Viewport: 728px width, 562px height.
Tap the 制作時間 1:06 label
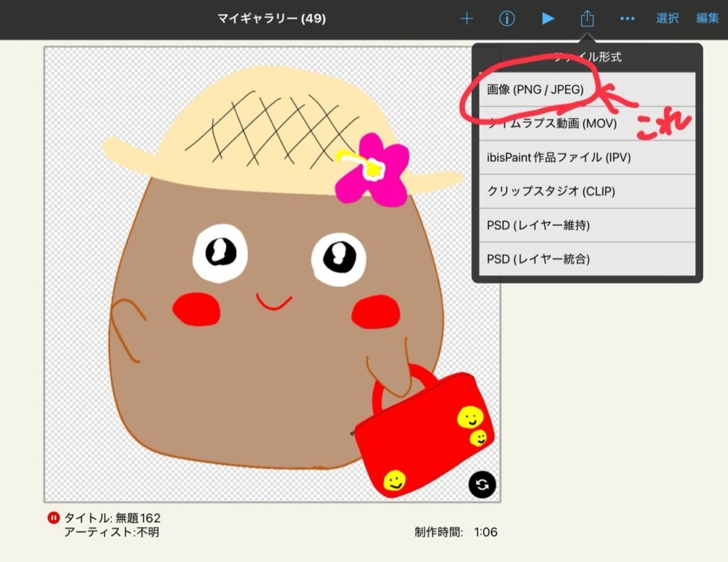click(x=455, y=532)
